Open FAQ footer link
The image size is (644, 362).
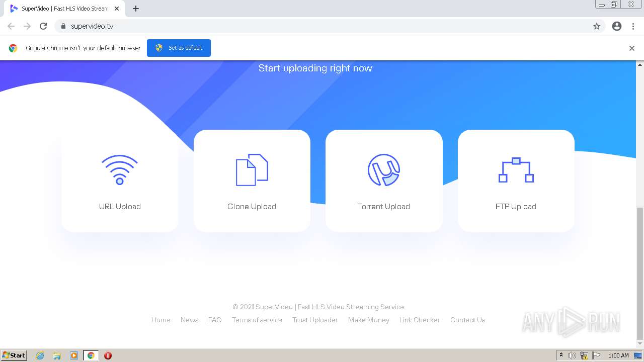(x=215, y=320)
